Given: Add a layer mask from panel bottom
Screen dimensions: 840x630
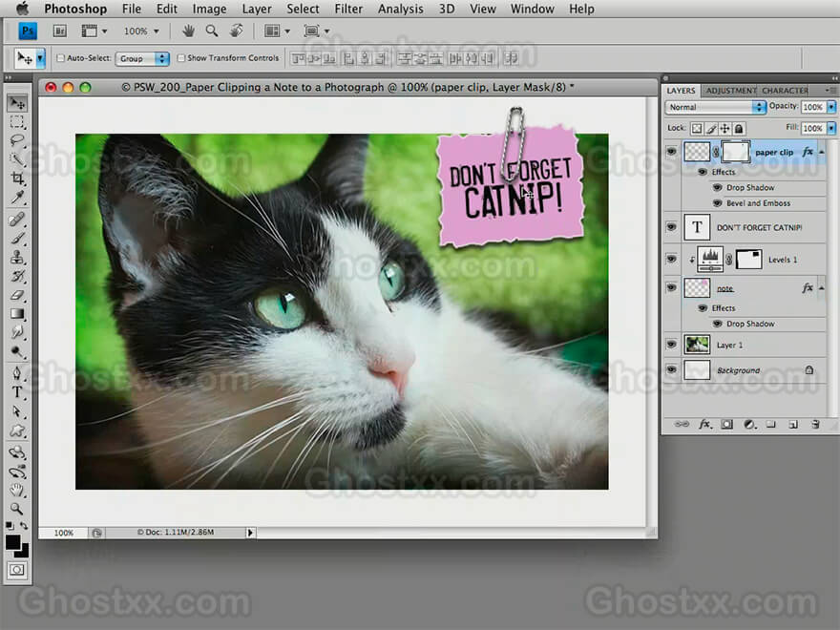Looking at the screenshot, I should (727, 424).
